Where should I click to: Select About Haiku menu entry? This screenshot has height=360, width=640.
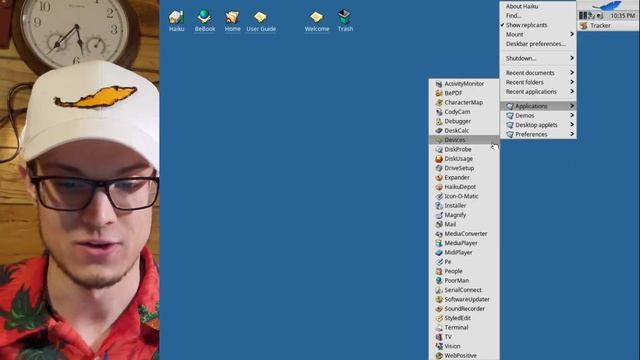538,6
